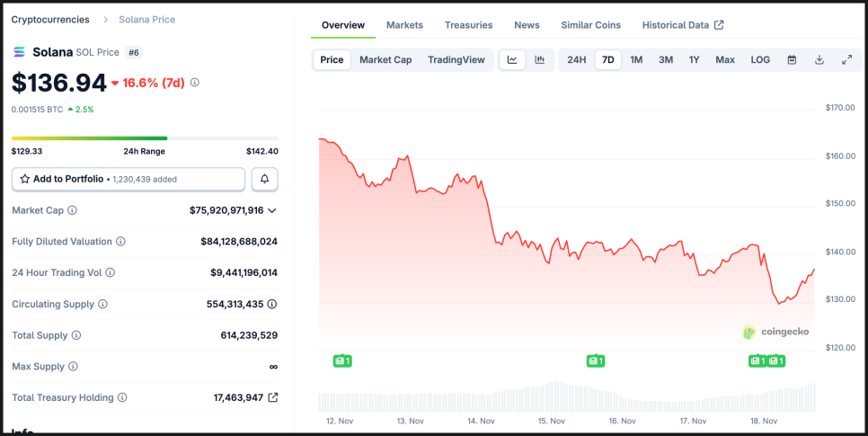Download chart data icon
This screenshot has width=868, height=436.
pos(819,60)
